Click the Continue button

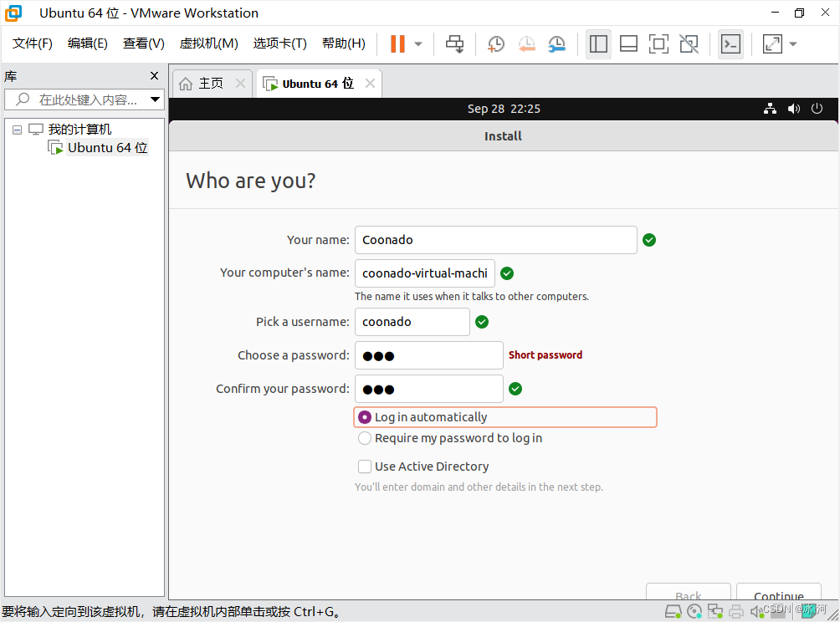(779, 592)
